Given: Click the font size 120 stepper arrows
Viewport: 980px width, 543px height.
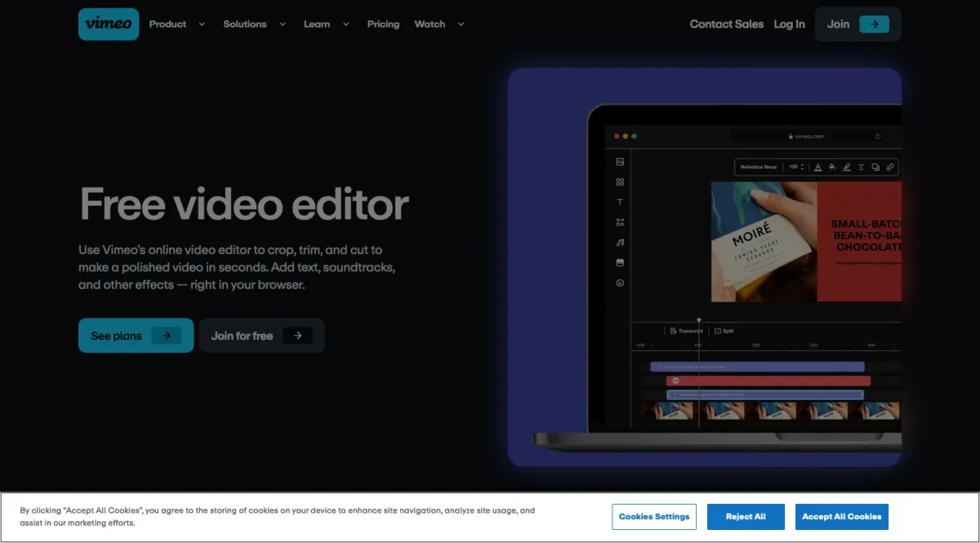Looking at the screenshot, I should click(x=802, y=167).
